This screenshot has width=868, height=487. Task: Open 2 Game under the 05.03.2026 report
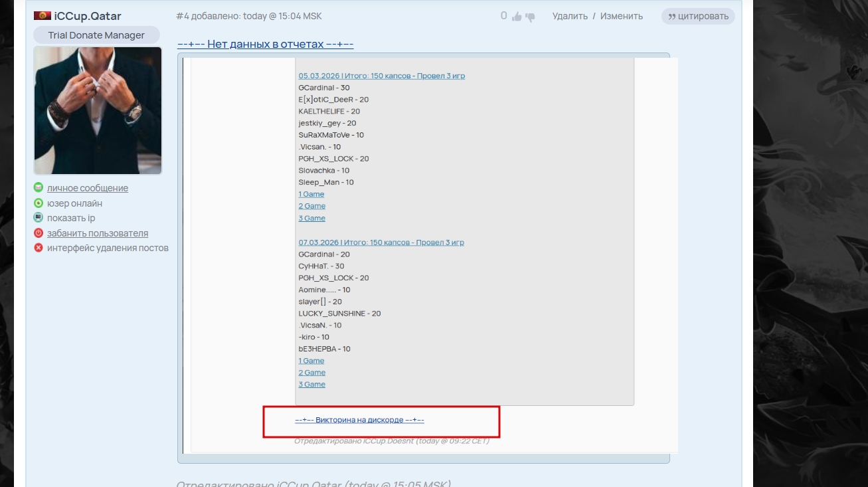pyautogui.click(x=312, y=206)
